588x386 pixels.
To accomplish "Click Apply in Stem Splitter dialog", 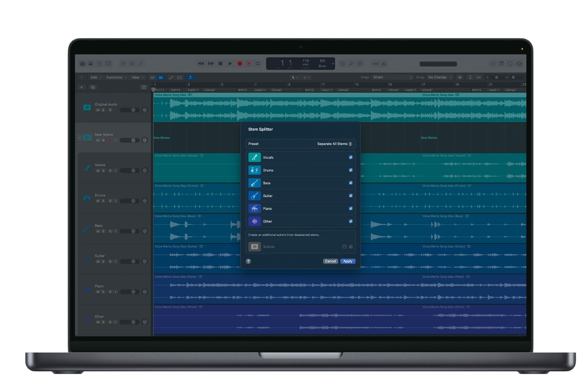I will coord(348,261).
